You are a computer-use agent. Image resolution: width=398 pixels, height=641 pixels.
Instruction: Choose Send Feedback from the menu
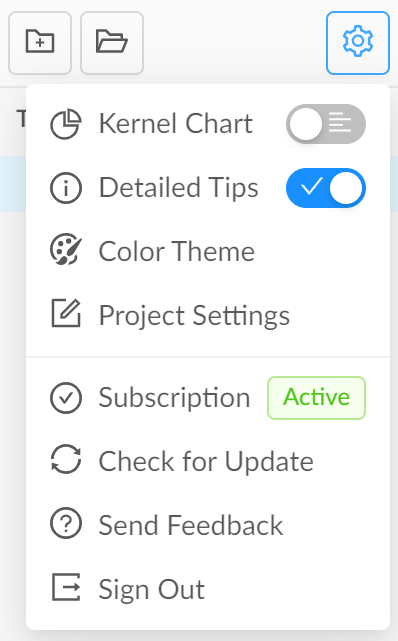pyautogui.click(x=208, y=525)
